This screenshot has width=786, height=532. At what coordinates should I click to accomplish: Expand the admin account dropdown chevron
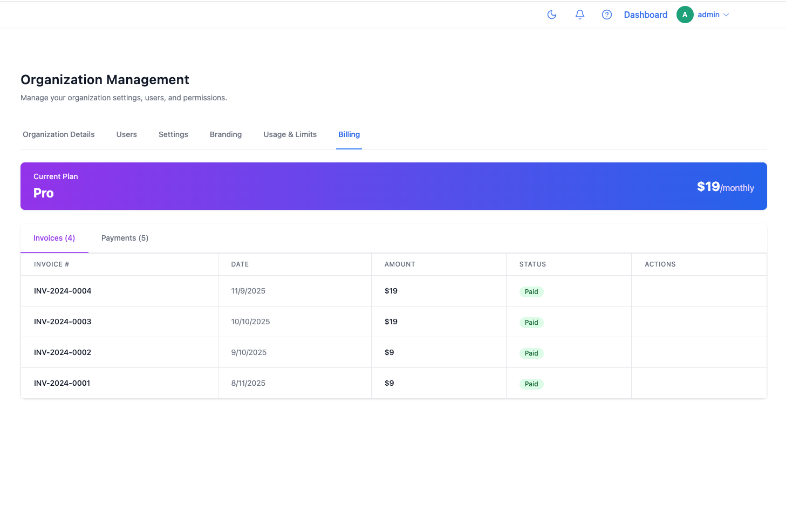[727, 15]
